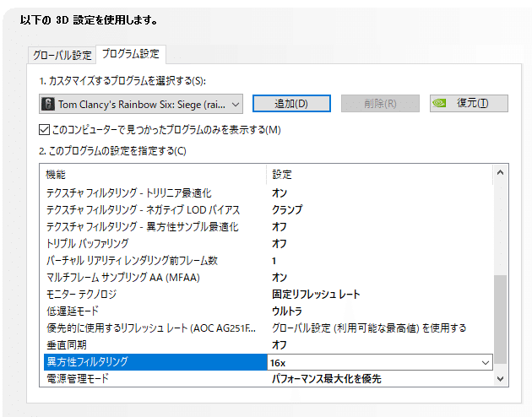The height and width of the screenshot is (417, 532).
Task: Click the Rainbow Six Siege program icon
Action: coord(48,104)
